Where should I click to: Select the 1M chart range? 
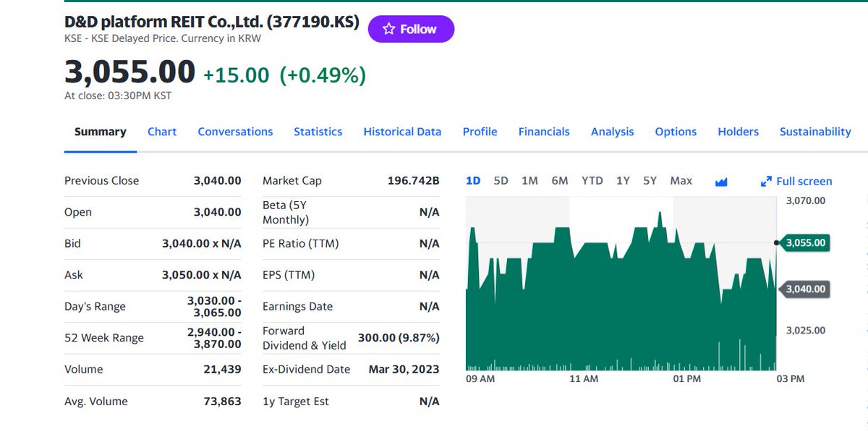coord(529,181)
